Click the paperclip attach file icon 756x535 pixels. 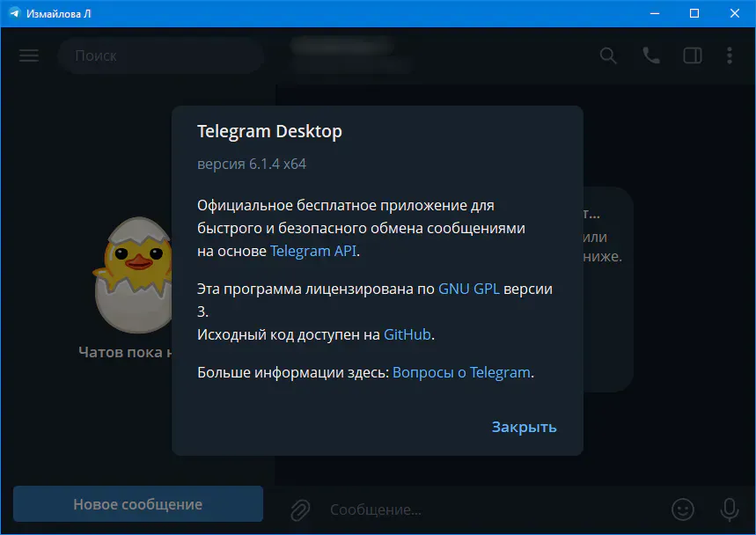(x=300, y=510)
